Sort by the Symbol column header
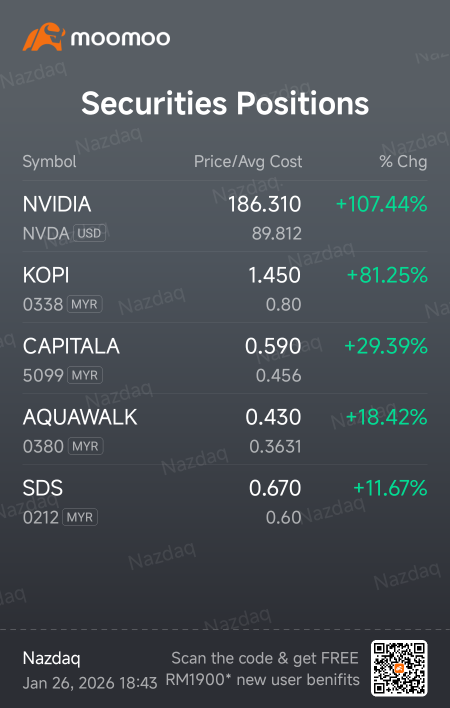This screenshot has width=450, height=708. tap(50, 162)
